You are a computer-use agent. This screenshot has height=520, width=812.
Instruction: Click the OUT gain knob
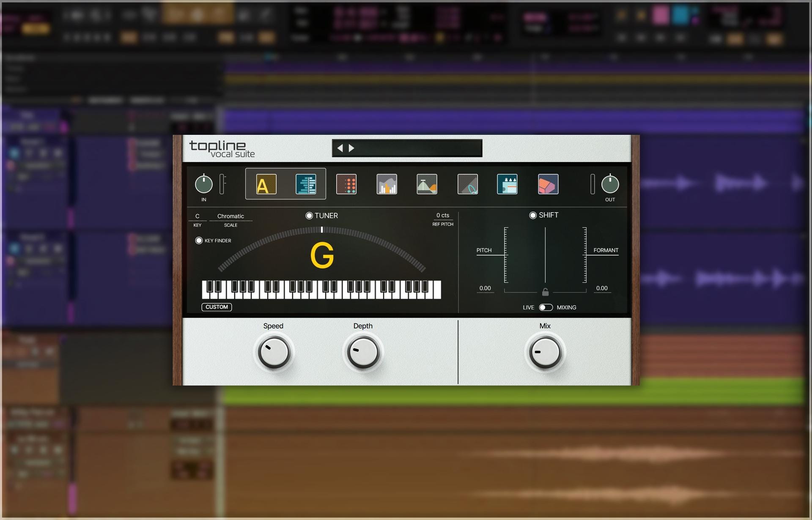(x=610, y=184)
